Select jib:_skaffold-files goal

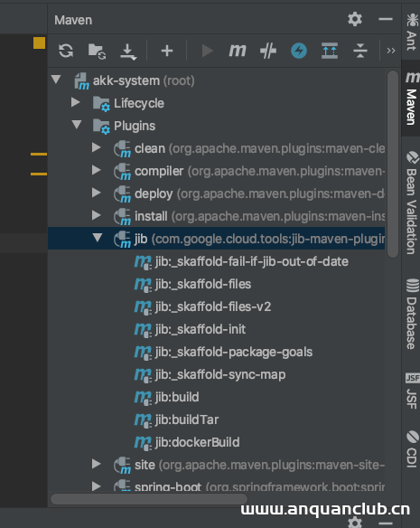pos(217,284)
